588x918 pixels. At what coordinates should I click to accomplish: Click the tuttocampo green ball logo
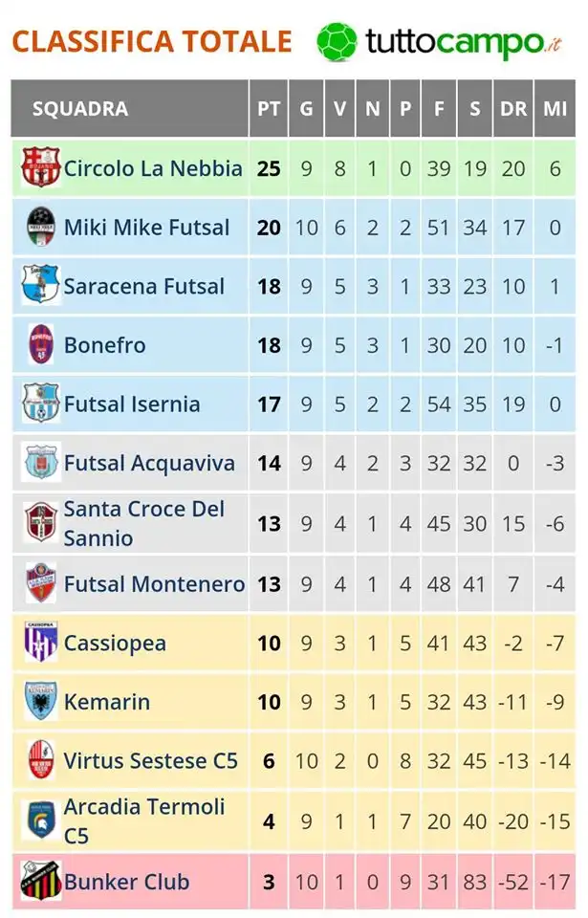point(337,42)
